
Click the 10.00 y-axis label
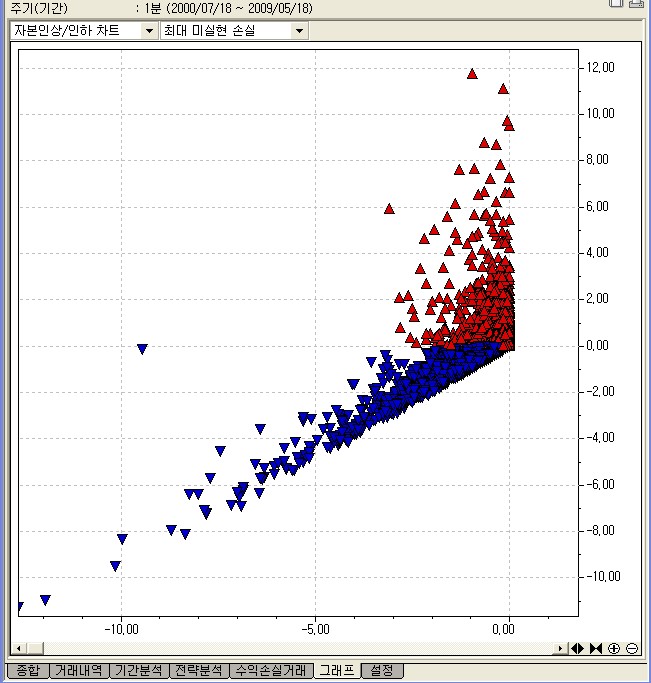[600, 114]
